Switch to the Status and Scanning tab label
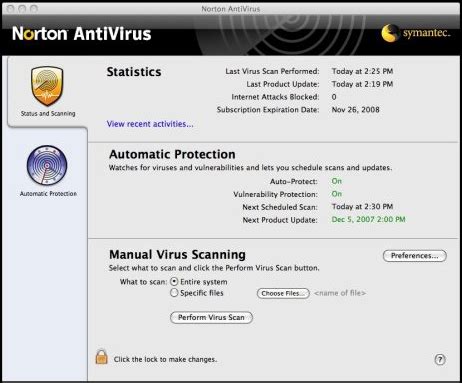This screenshot has width=462, height=383. (48, 113)
